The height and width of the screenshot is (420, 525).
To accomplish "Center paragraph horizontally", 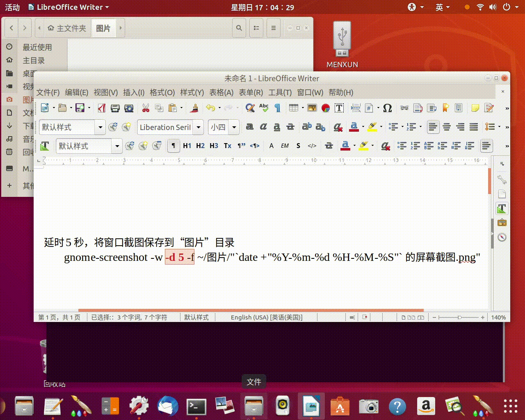I will click(447, 127).
